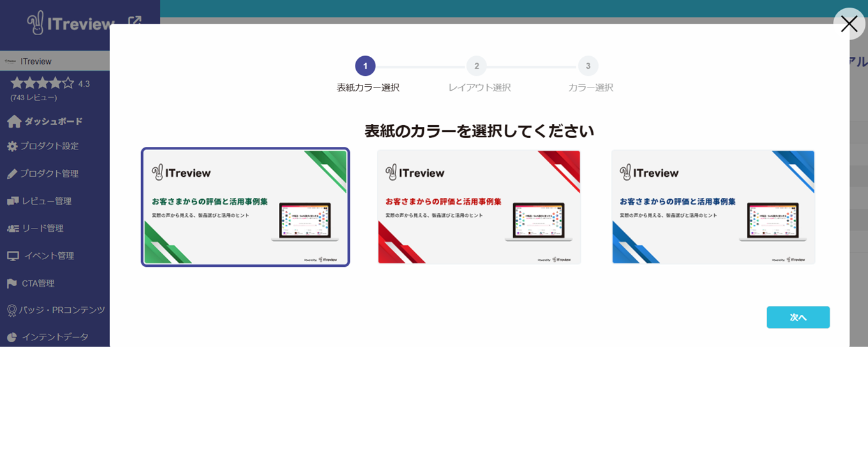Click the flag icon for CTA管理
Image resolution: width=868 pixels, height=468 pixels.
click(x=12, y=283)
